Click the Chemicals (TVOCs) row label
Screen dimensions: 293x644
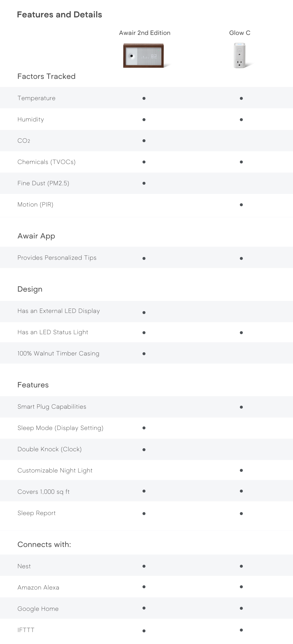47,162
